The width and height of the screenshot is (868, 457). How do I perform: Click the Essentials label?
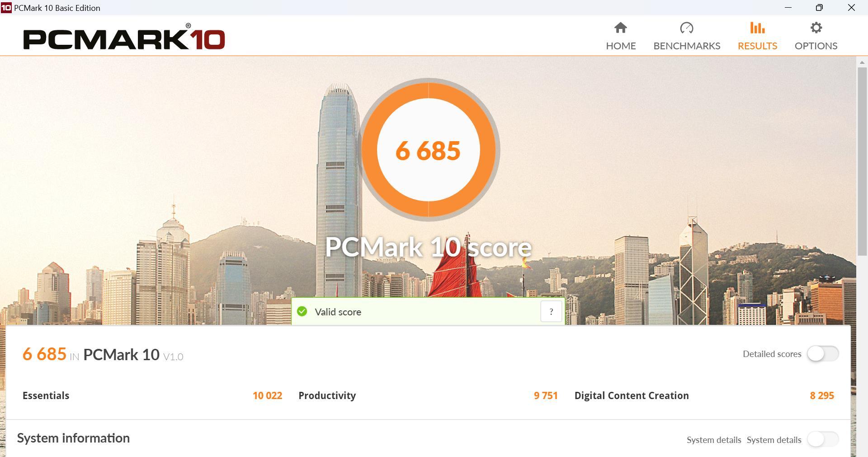46,395
